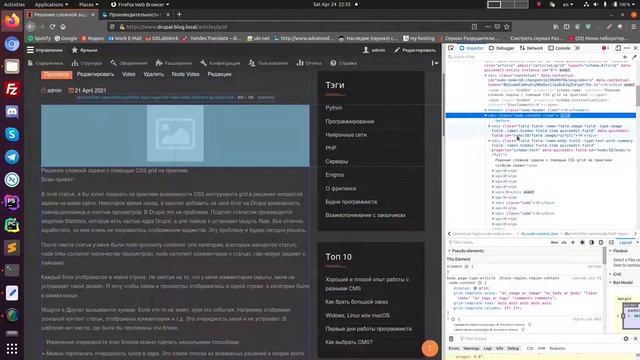The width and height of the screenshot is (640, 360).
Task: Open the responsive design mode icon in DevTools
Action: pyautogui.click(x=618, y=48)
